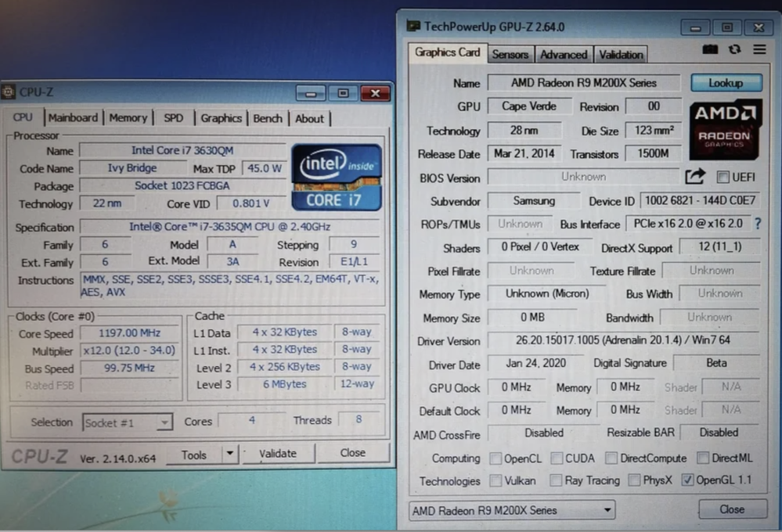The width and height of the screenshot is (782, 532).
Task: Click the Bus Interface question mark
Action: pyautogui.click(x=758, y=224)
